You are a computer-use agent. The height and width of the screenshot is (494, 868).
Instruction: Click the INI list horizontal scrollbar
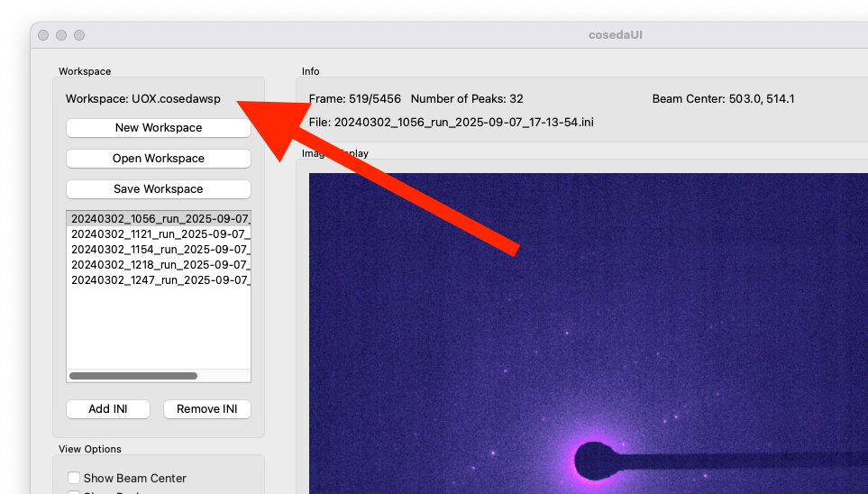[x=133, y=376]
